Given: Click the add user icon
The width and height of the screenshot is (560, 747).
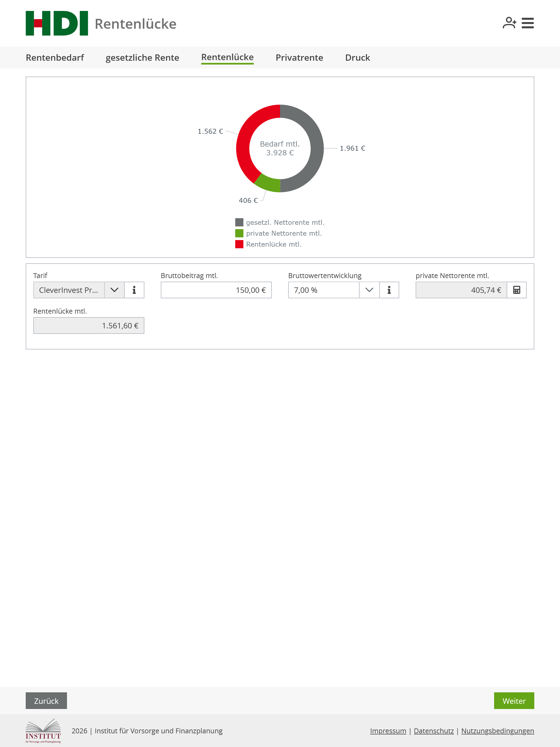Looking at the screenshot, I should [x=509, y=23].
